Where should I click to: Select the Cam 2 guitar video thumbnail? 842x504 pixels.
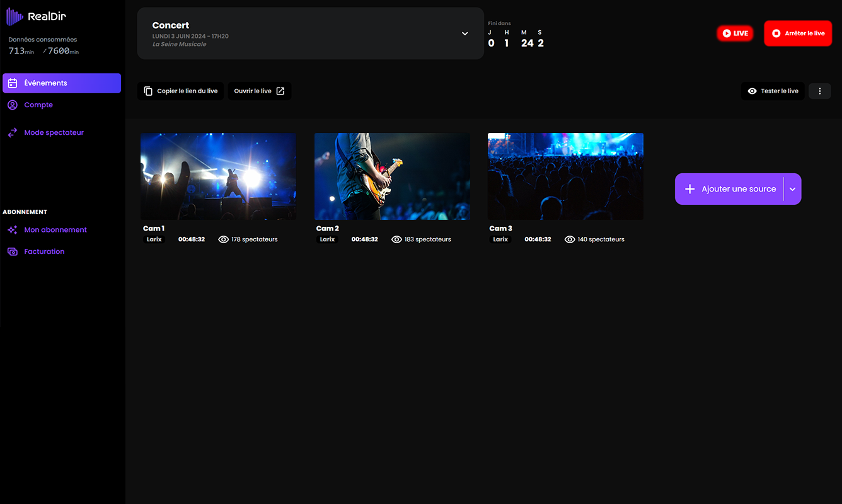coord(392,176)
